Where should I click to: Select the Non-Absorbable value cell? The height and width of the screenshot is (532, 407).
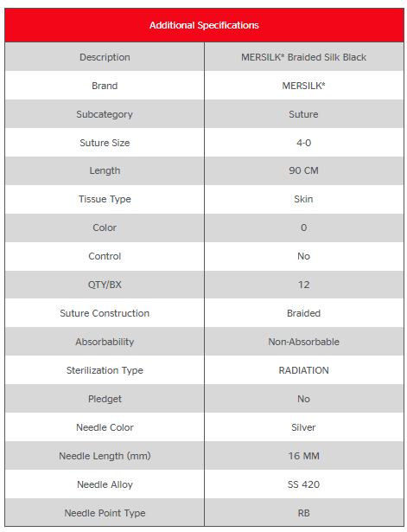tap(303, 342)
